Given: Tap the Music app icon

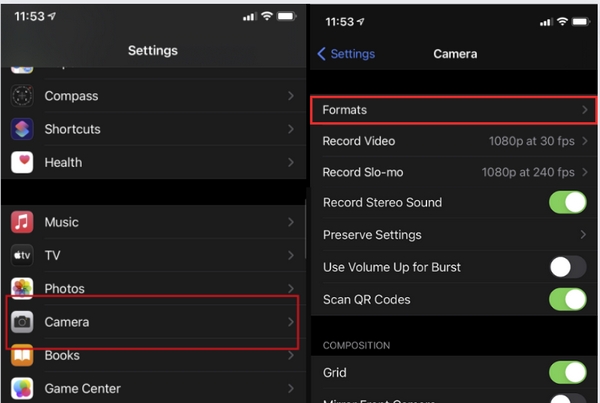Looking at the screenshot, I should point(22,222).
